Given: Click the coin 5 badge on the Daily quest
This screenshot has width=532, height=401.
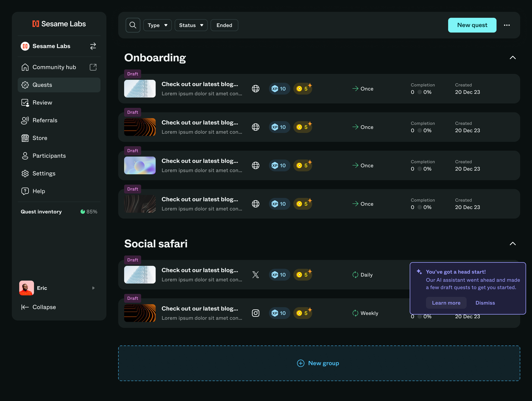Looking at the screenshot, I should coord(303,275).
